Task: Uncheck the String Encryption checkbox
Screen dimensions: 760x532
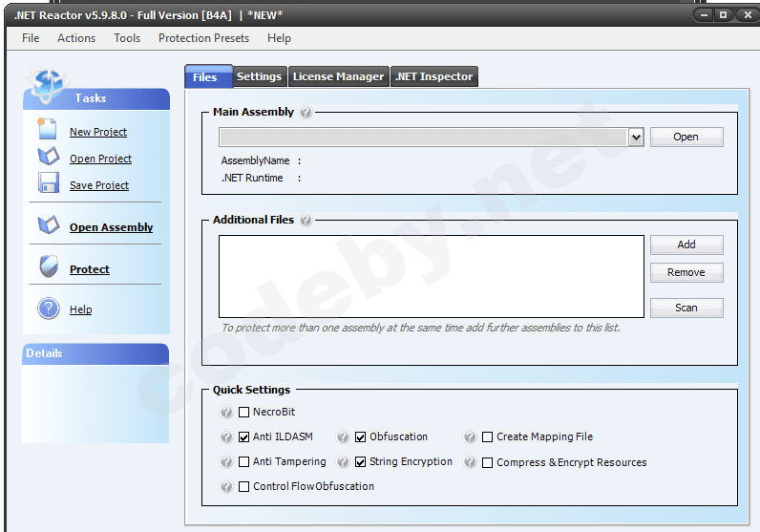Action: pyautogui.click(x=360, y=461)
